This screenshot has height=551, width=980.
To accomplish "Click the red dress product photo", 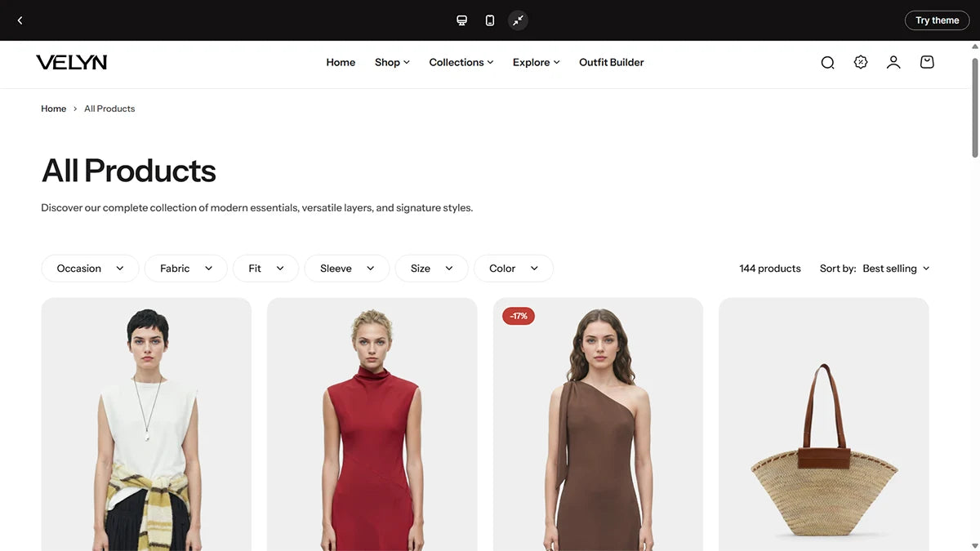I will [x=372, y=424].
